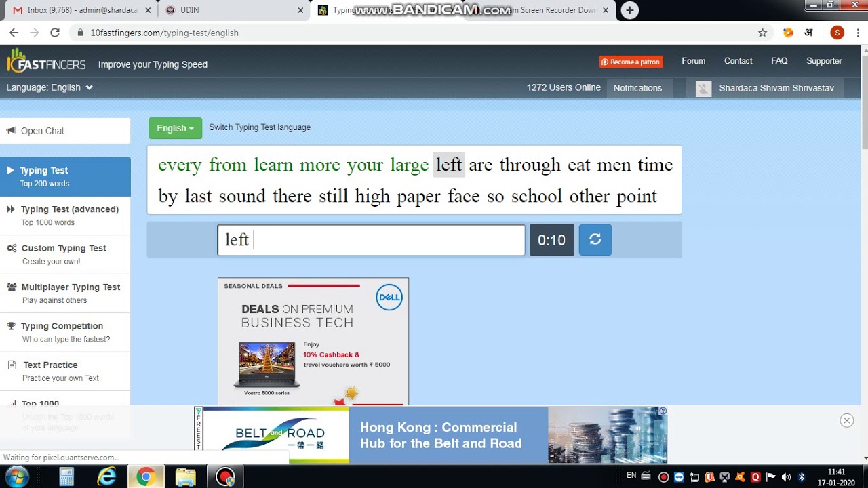Open Multiplayer Typing Test in sidebar
Viewport: 868px width, 488px height.
pos(65,293)
